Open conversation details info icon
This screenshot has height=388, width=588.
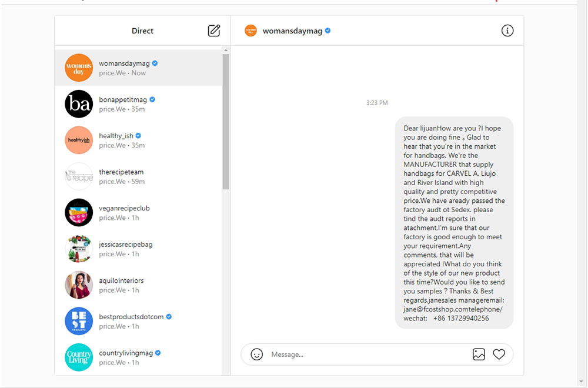[x=507, y=31]
